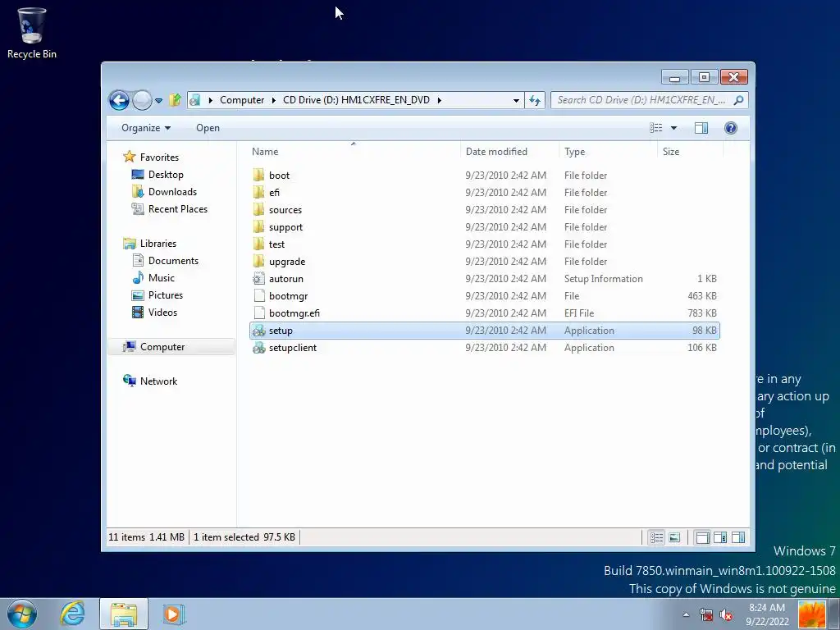Open the recent pages dropdown arrow
The image size is (840, 630).
[x=158, y=100]
